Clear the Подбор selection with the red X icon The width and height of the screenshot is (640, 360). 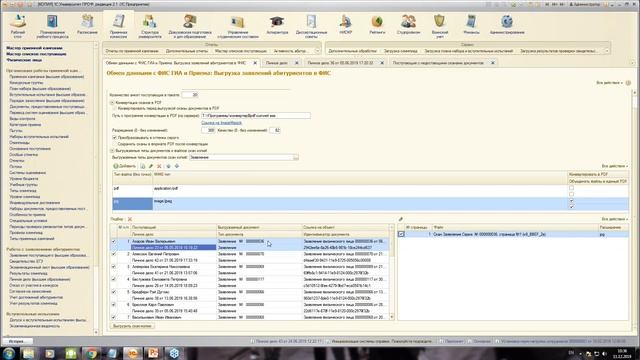[x=130, y=219]
